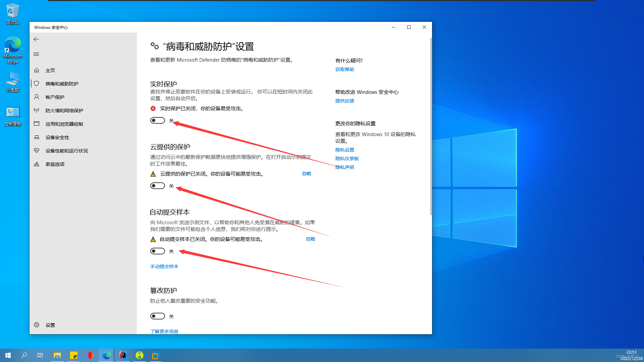Select 病毒和威胁防护 sidebar item
The height and width of the screenshot is (362, 644).
(62, 84)
